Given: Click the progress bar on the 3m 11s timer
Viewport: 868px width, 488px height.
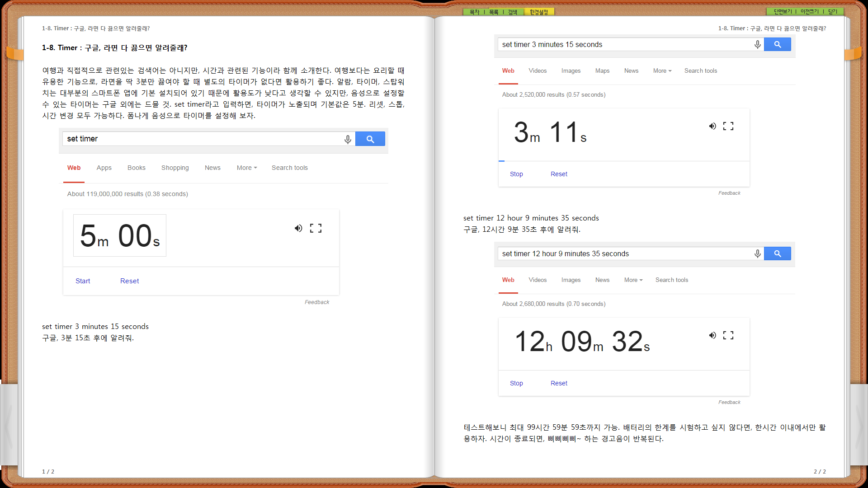Looking at the screenshot, I should pos(624,161).
